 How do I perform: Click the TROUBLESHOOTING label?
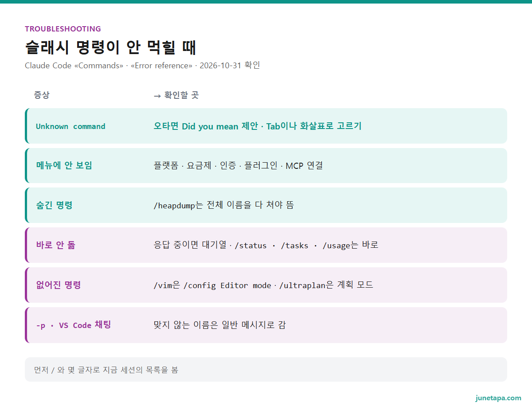pyautogui.click(x=63, y=29)
